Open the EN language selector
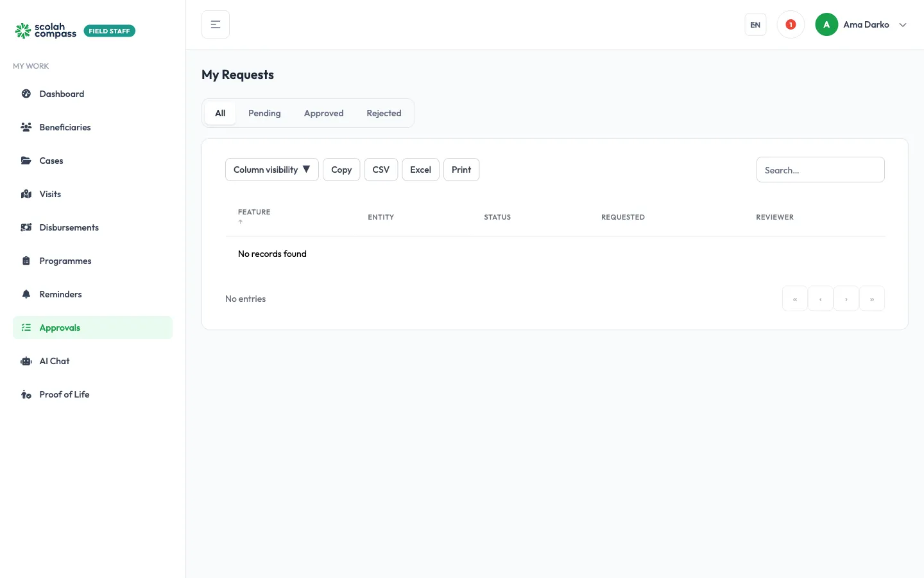The width and height of the screenshot is (924, 578). pos(755,24)
